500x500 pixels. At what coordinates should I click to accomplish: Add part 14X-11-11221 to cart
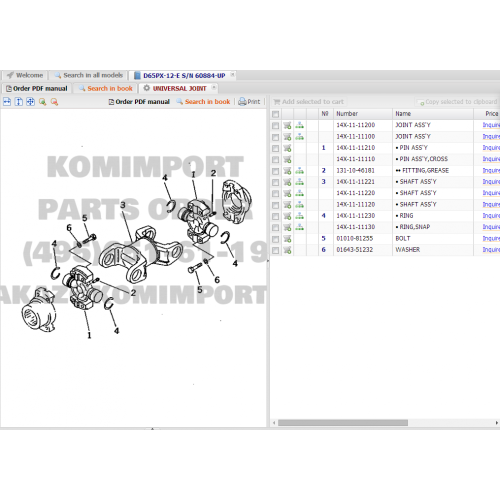tap(287, 182)
